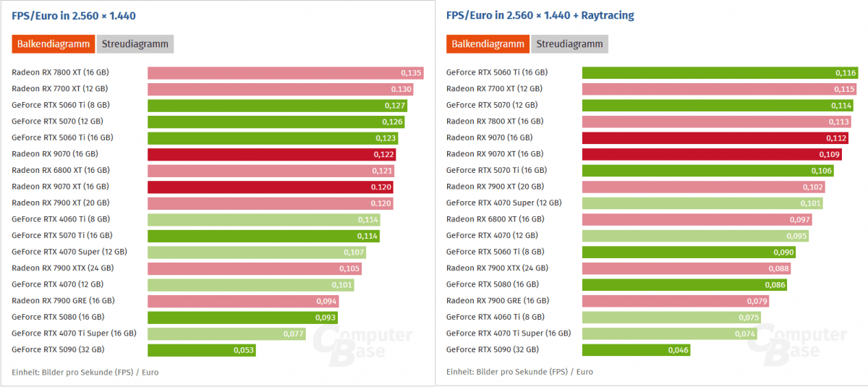The image size is (868, 387).
Task: Click left chart label Radeon RX 7800 XT (16 GB)
Action: (x=60, y=72)
